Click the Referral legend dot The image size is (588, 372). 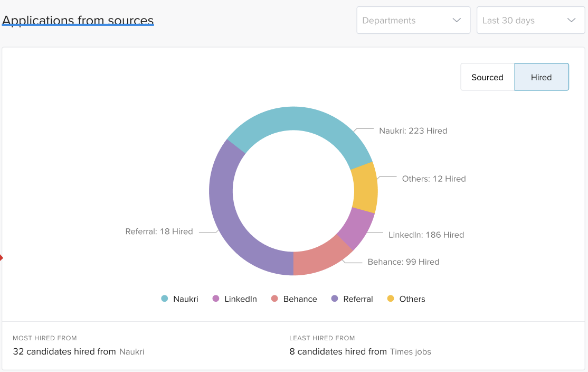click(x=334, y=299)
